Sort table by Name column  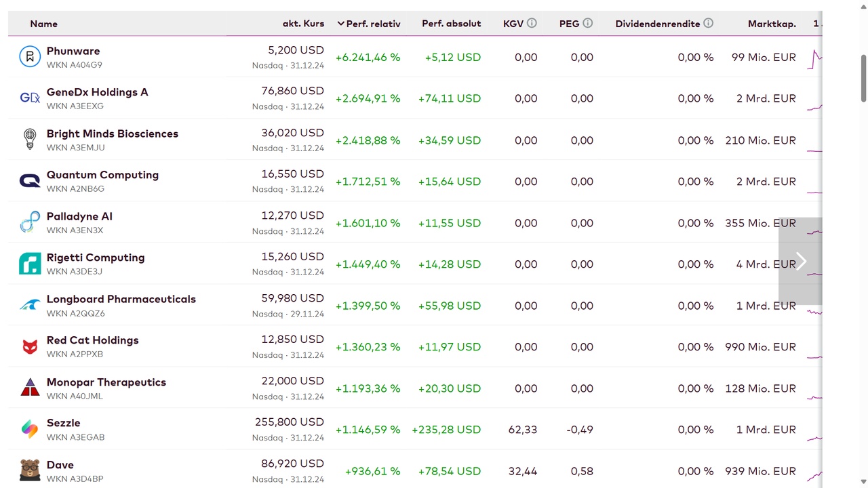tap(43, 24)
